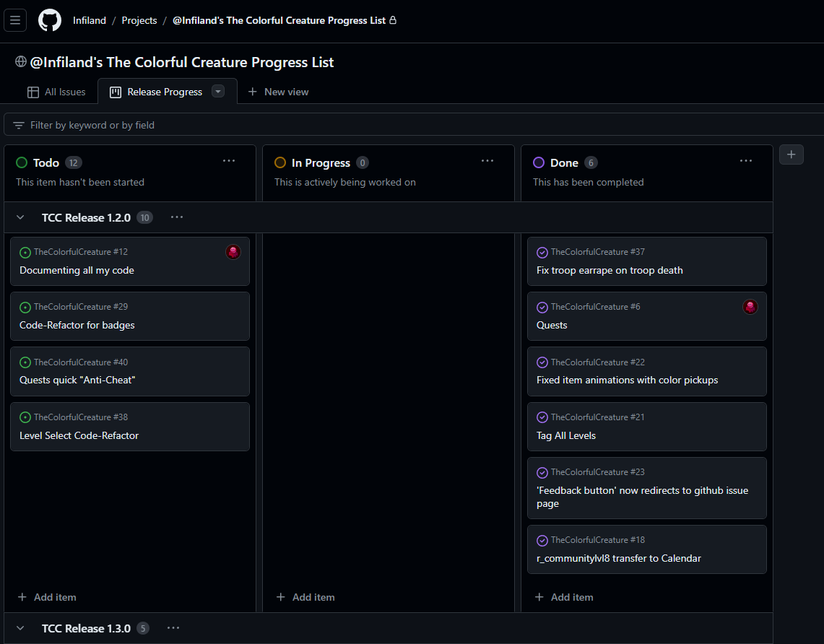Click the filter funnel icon in the filter bar
The image size is (824, 644).
pos(19,123)
